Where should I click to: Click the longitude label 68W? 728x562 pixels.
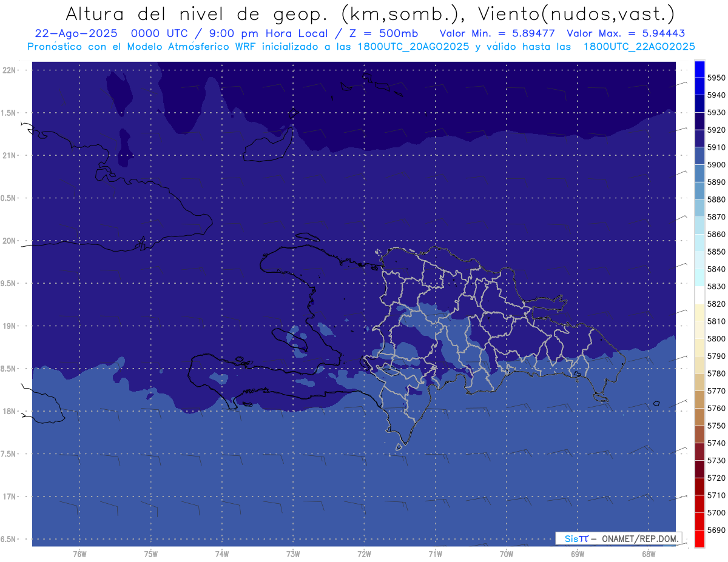648,554
